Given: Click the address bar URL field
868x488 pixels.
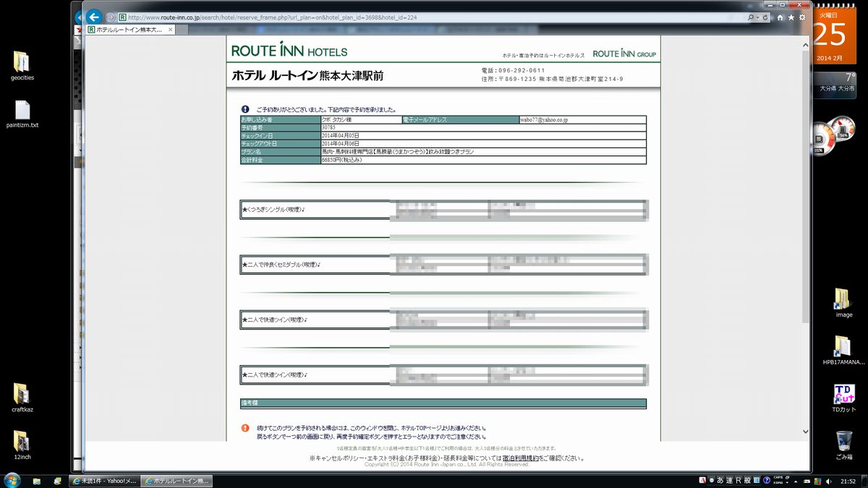Looking at the screenshot, I should 431,17.
